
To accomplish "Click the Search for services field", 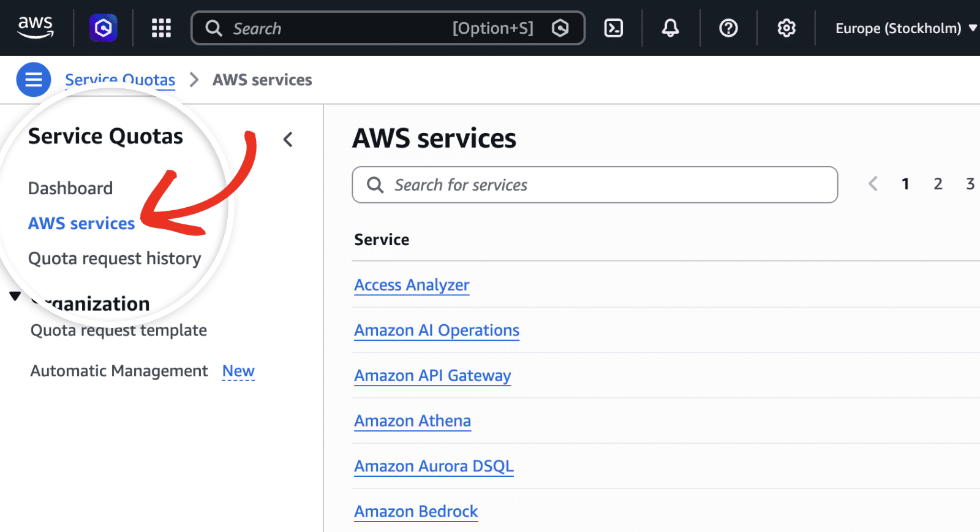I will [x=595, y=184].
